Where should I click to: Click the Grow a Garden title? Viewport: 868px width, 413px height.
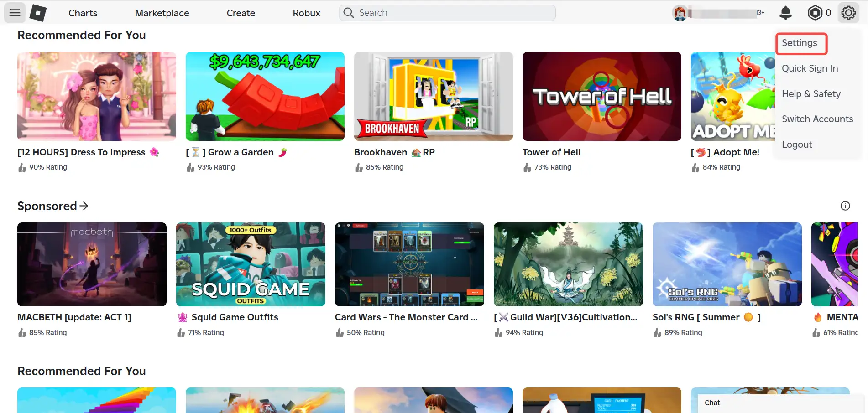pyautogui.click(x=236, y=152)
